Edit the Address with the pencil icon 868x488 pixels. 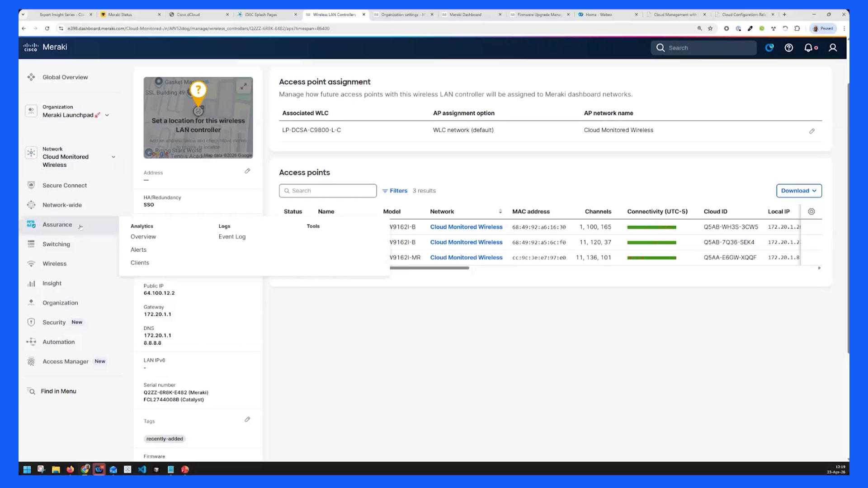tap(247, 171)
